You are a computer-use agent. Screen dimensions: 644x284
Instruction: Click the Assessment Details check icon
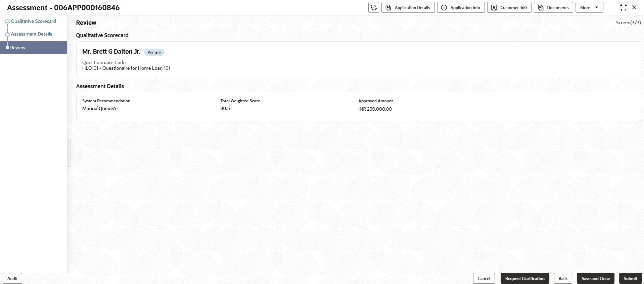tap(7, 35)
